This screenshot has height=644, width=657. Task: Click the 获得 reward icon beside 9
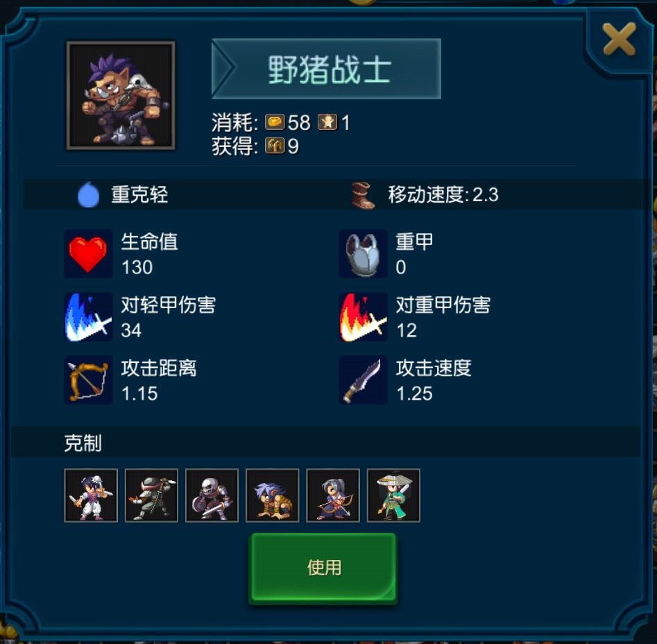coord(275,146)
